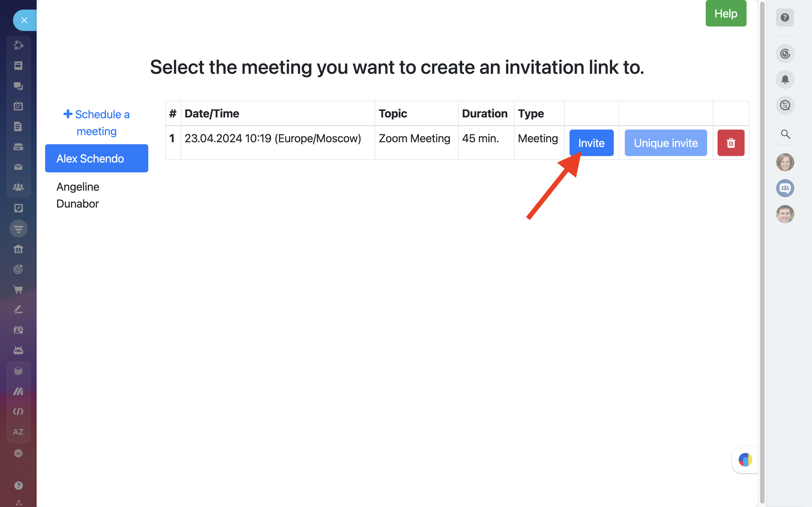The image size is (812, 507).
Task: Open the code brackets sidebar icon
Action: 18,412
